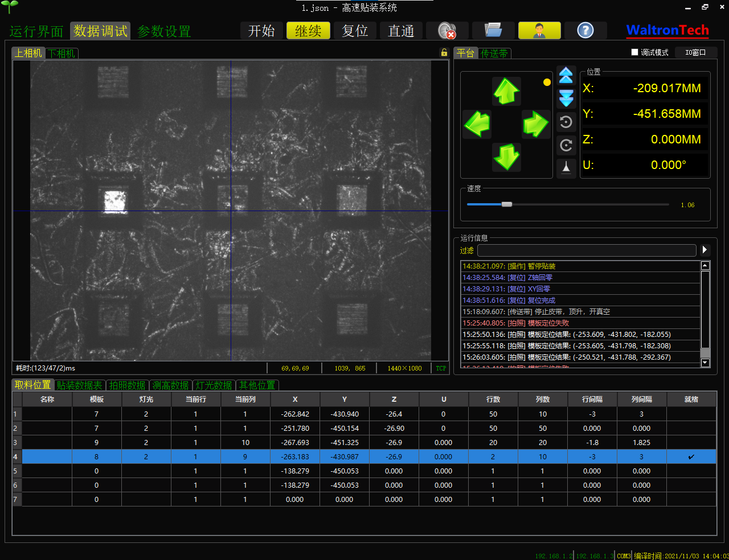Open the file folder icon in toolbar
Image resolution: width=729 pixels, height=560 pixels.
coord(493,31)
